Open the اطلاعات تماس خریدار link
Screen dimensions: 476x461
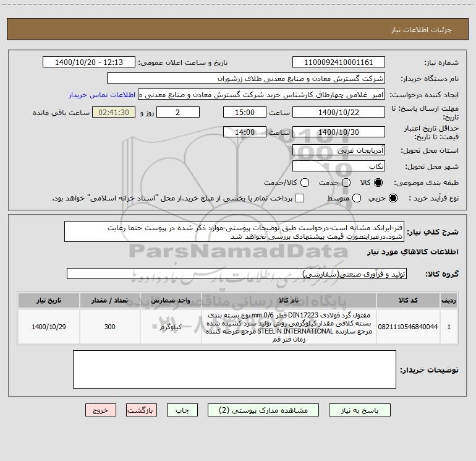coord(102,95)
